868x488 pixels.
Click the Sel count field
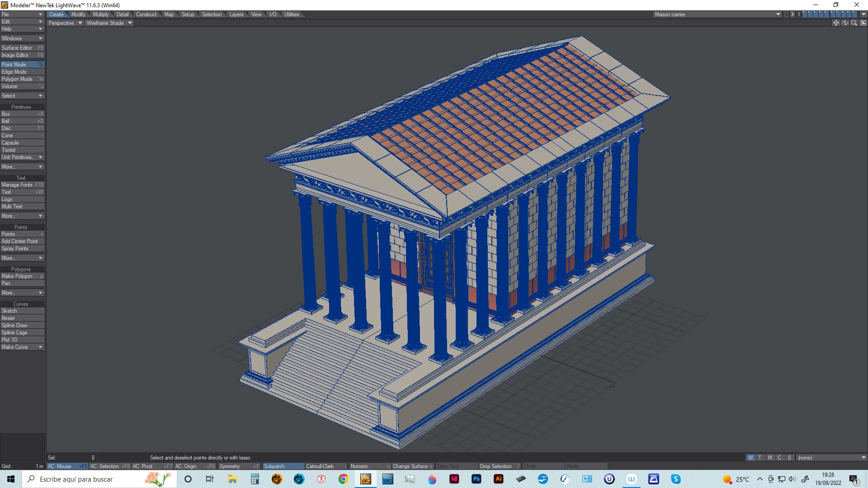pos(71,458)
